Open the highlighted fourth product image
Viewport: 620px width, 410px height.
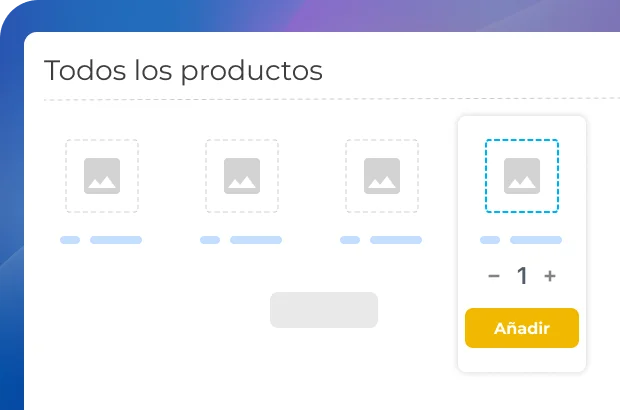(x=522, y=176)
